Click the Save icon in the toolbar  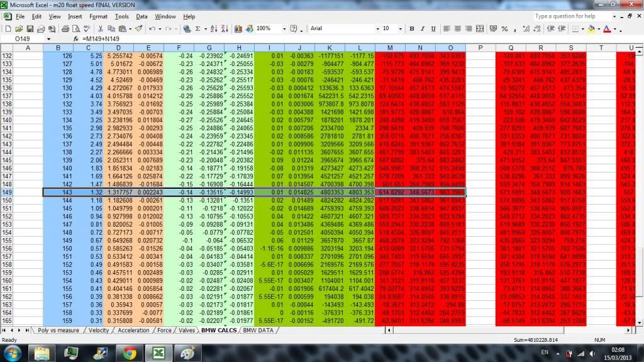(30, 29)
